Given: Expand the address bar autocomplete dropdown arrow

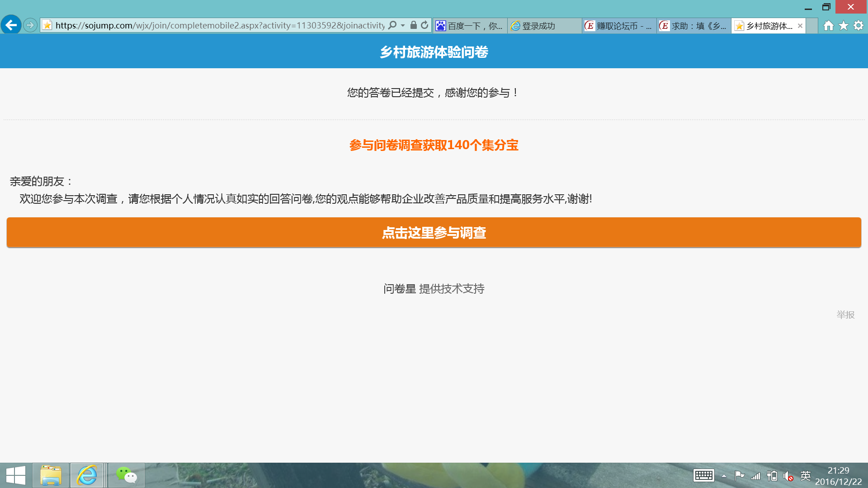Looking at the screenshot, I should click(403, 26).
